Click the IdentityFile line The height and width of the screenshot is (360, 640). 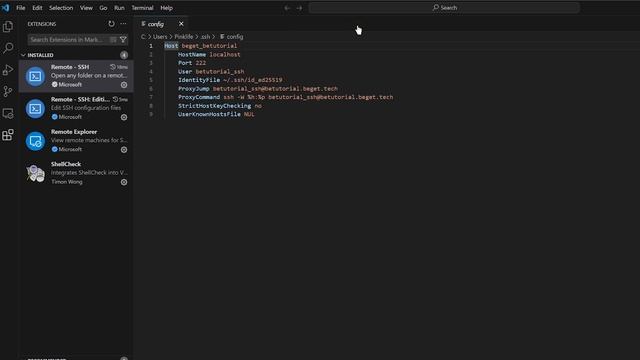[230, 80]
